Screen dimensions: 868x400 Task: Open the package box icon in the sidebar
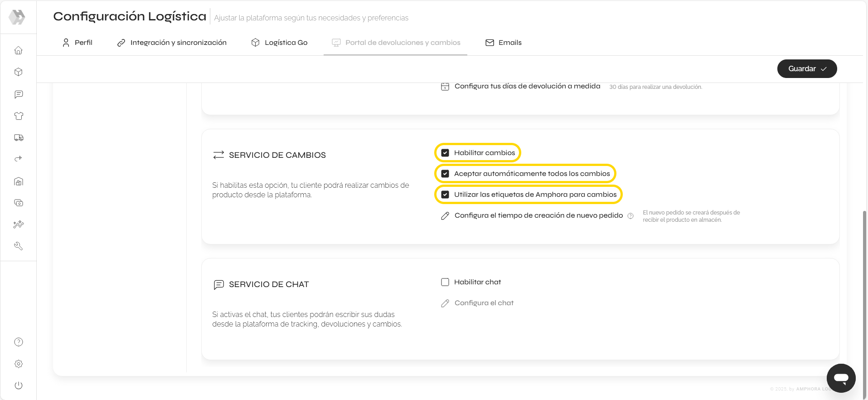[19, 72]
